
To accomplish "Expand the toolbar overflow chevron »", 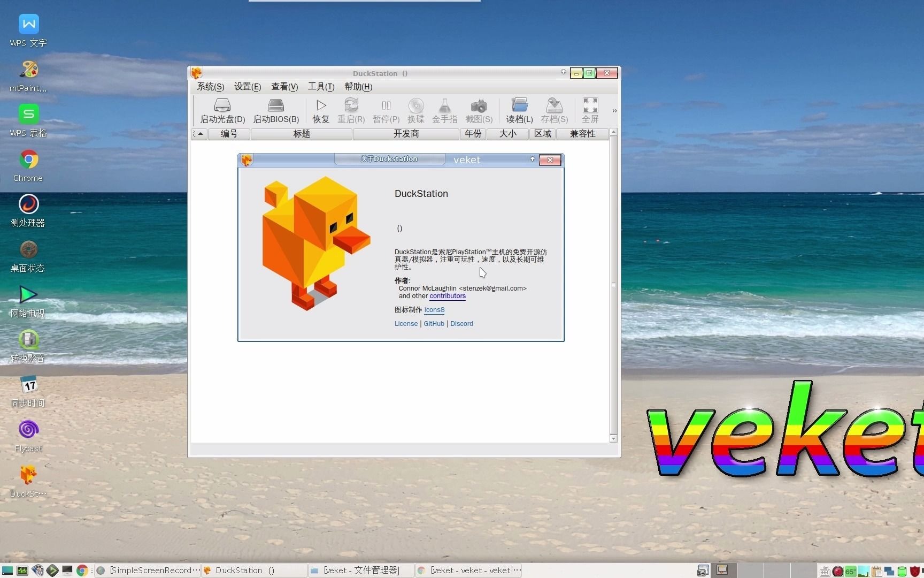I will coord(614,111).
